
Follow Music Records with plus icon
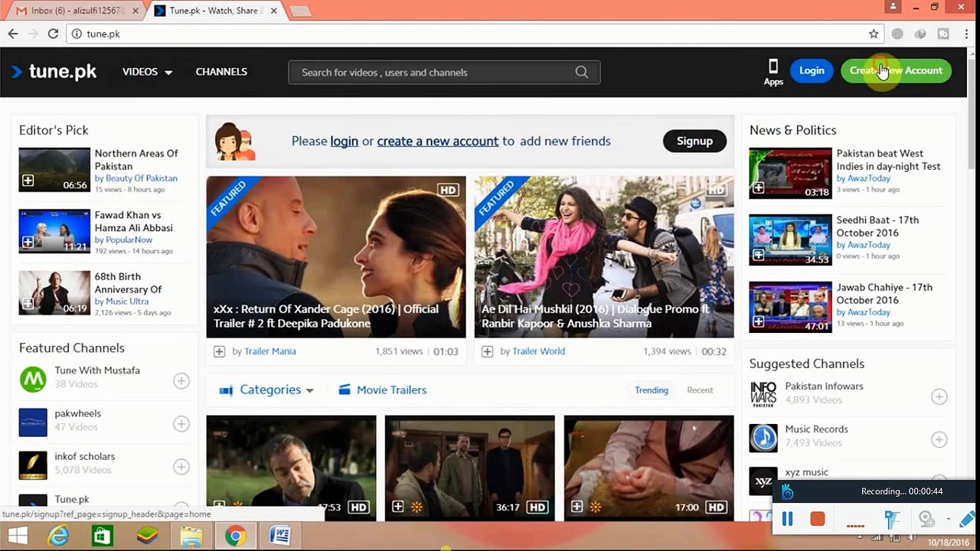[939, 439]
